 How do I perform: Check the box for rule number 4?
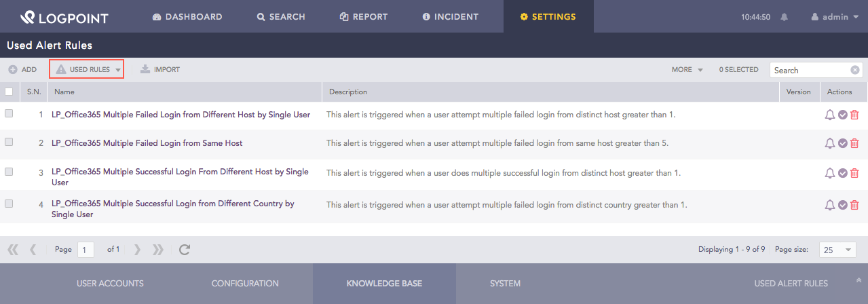click(9, 204)
